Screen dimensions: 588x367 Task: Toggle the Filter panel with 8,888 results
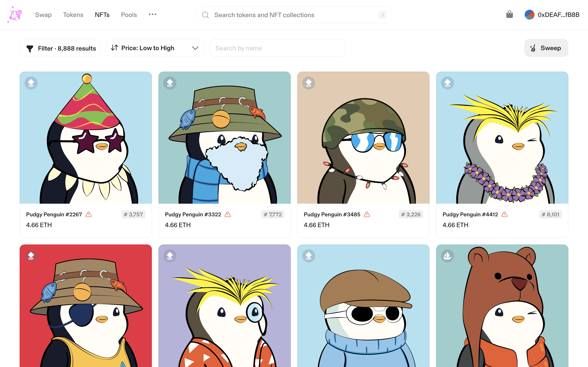[60, 48]
